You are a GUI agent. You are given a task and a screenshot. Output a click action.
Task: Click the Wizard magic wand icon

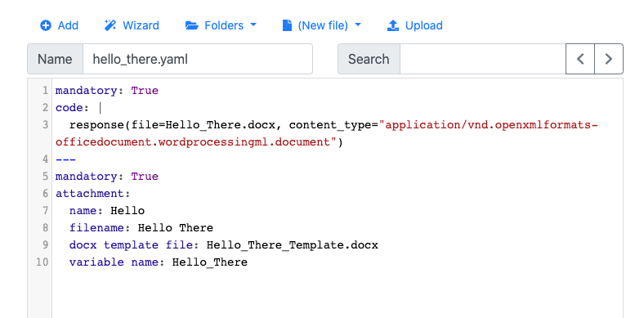click(110, 25)
